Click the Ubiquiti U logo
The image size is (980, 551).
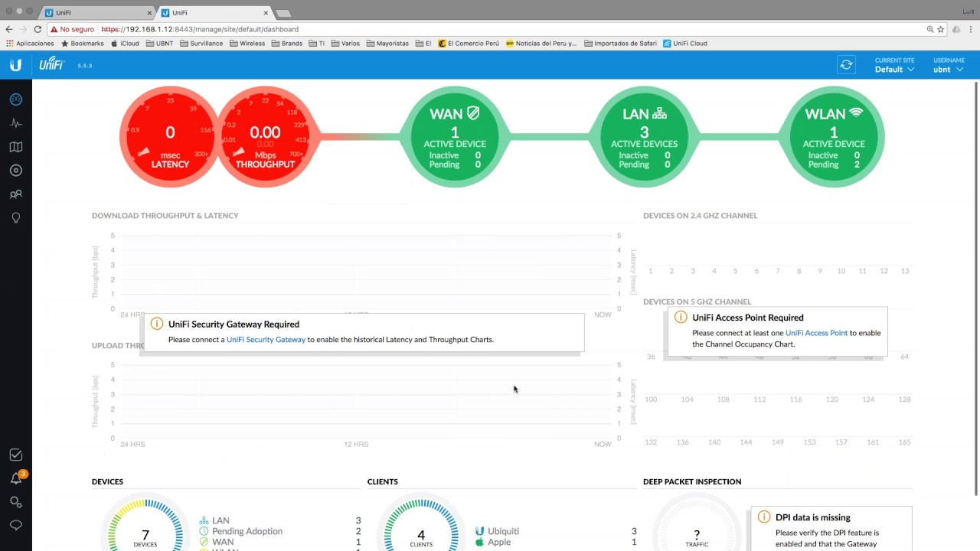coord(15,66)
